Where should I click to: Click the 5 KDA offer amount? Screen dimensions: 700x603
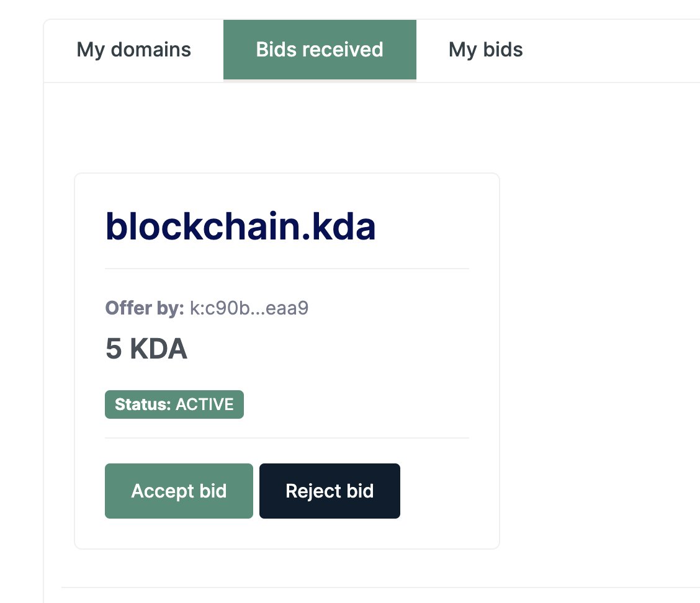coord(146,349)
